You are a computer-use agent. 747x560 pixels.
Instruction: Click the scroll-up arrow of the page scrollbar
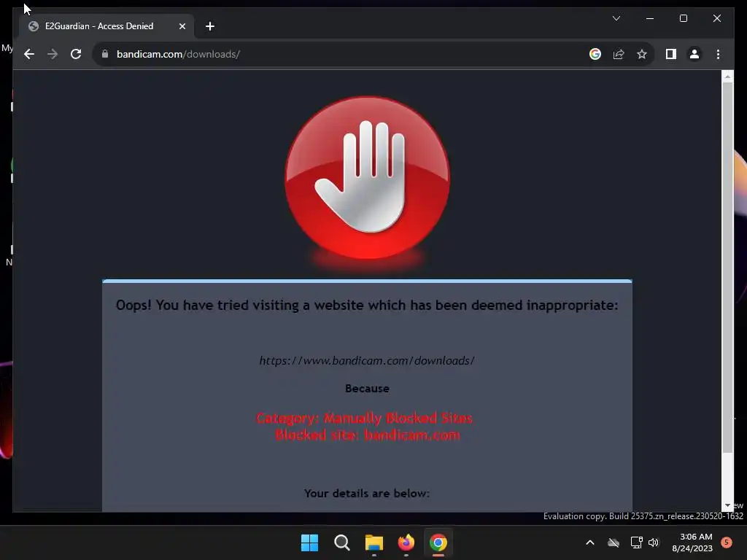727,76
